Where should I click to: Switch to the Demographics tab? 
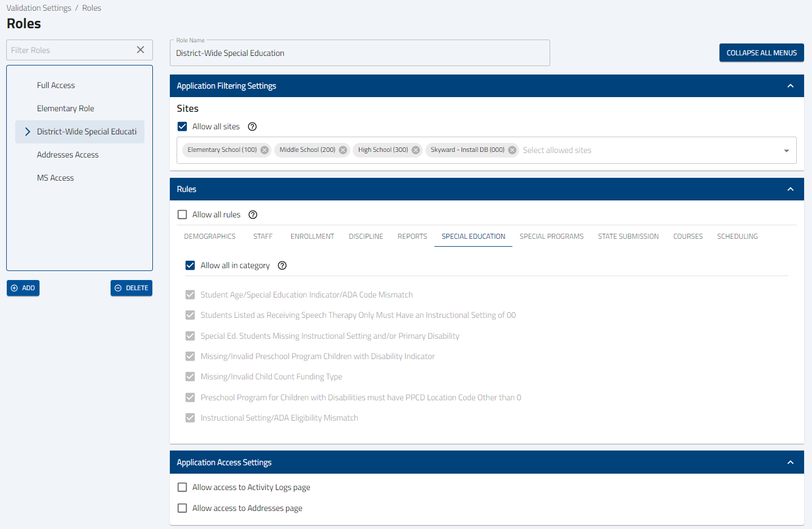(x=210, y=237)
